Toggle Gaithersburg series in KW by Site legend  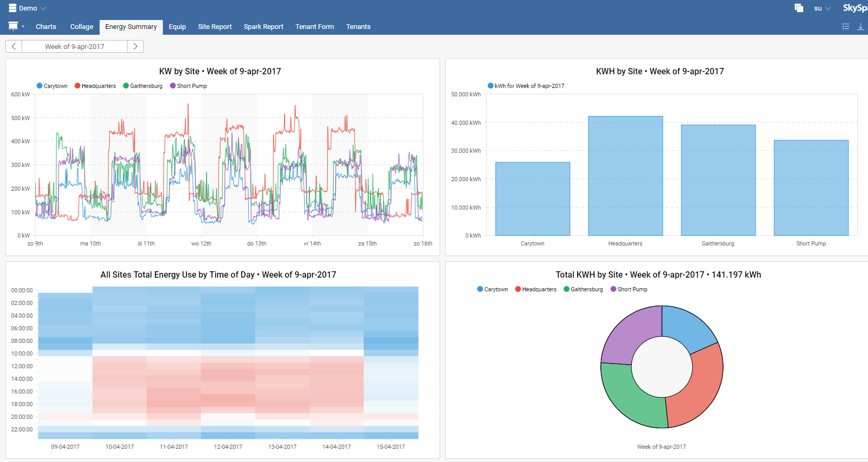(143, 86)
